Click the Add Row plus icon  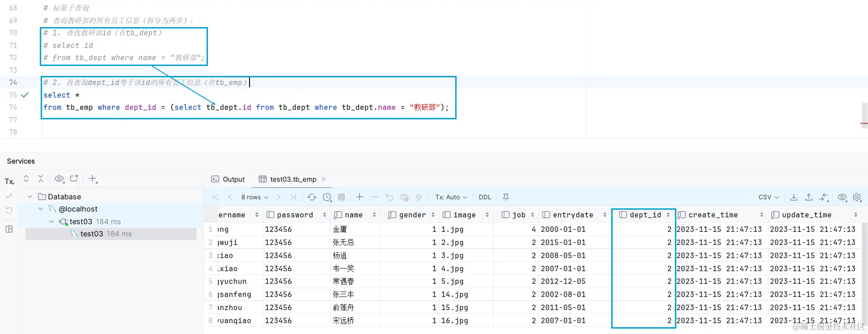[359, 197]
